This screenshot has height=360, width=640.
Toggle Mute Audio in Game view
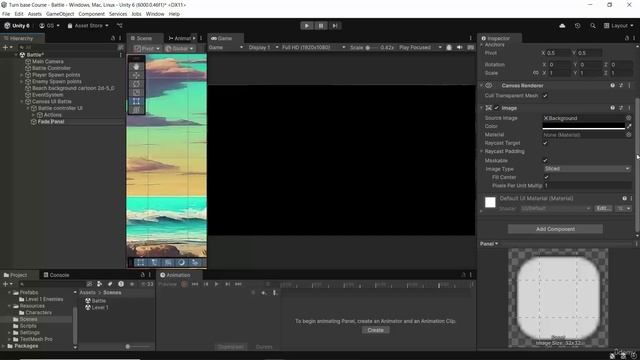[460, 47]
